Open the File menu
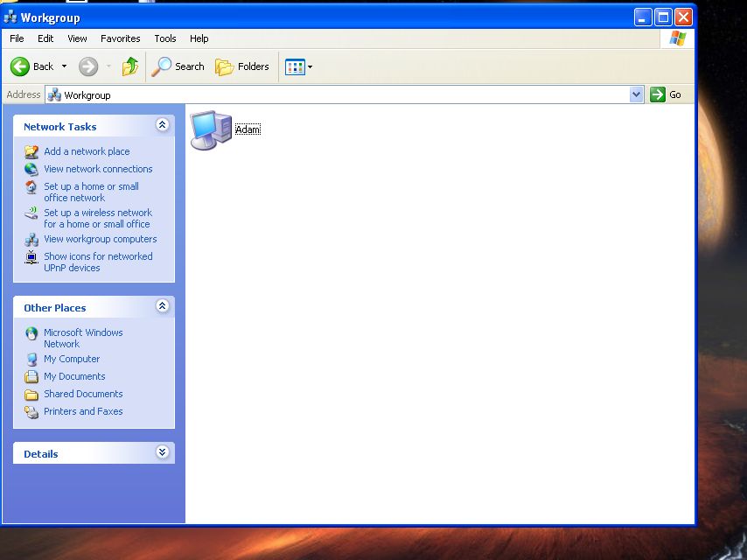747x560 pixels. pyautogui.click(x=17, y=38)
